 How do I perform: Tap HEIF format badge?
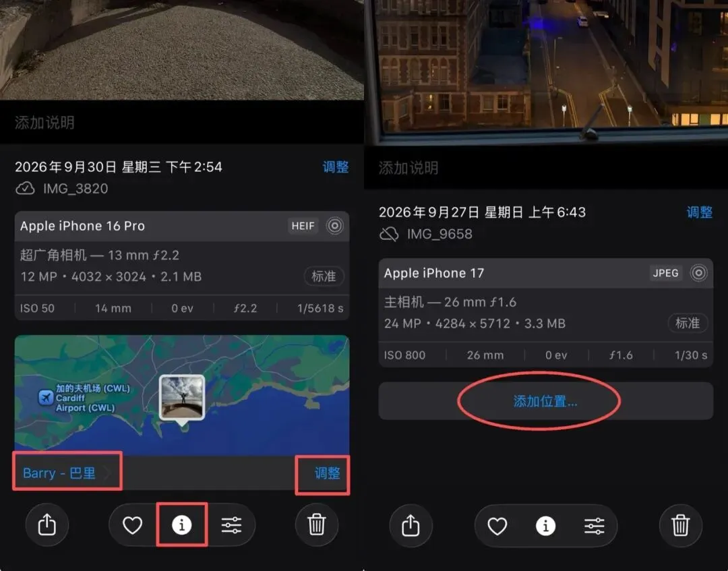tap(303, 226)
